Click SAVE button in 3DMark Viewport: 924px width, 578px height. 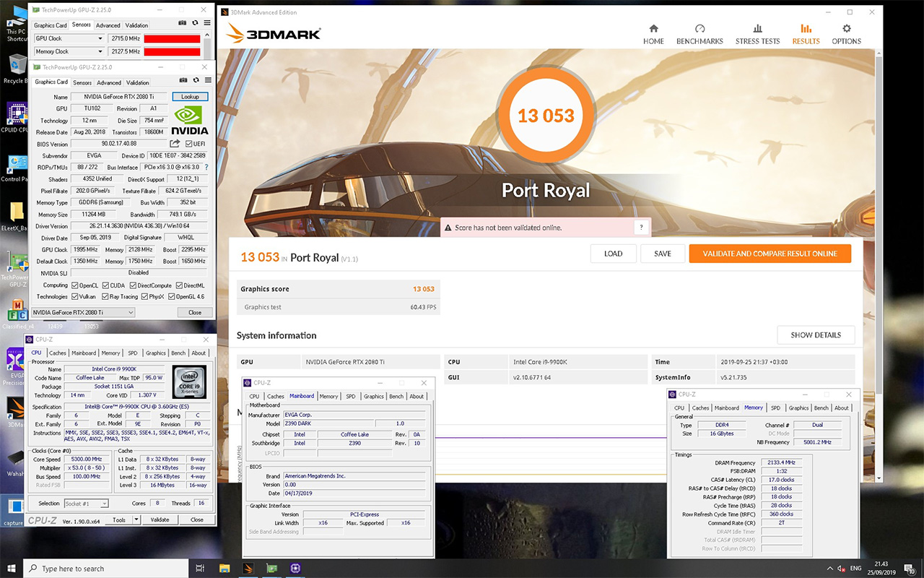tap(663, 254)
